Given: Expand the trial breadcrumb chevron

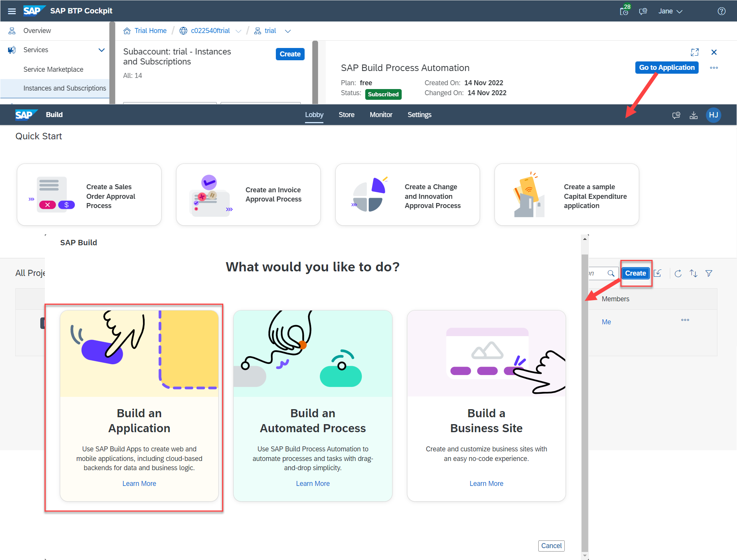Looking at the screenshot, I should (x=288, y=31).
